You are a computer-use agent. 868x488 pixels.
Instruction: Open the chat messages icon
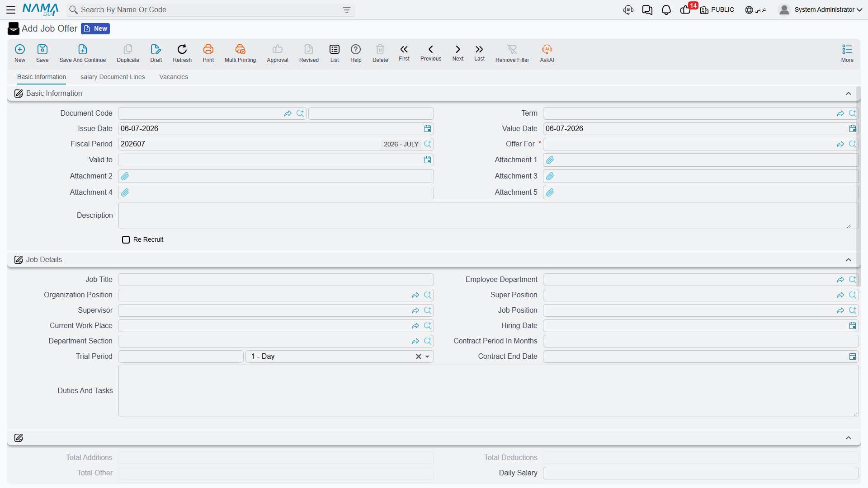coord(647,10)
